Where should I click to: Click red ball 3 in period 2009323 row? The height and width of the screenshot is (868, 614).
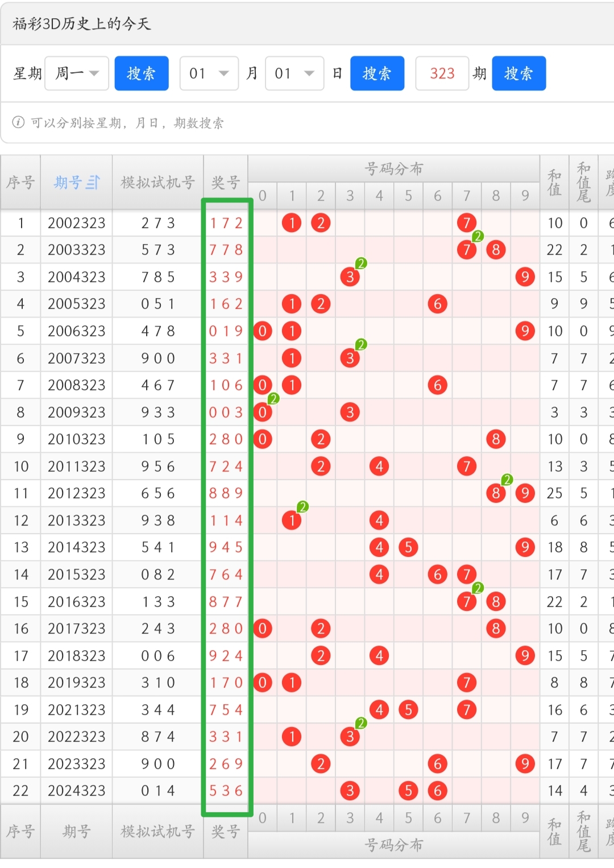tap(350, 412)
